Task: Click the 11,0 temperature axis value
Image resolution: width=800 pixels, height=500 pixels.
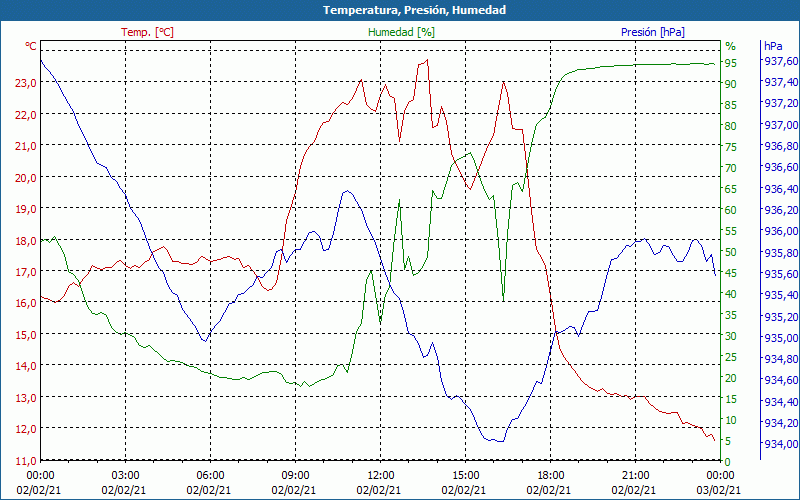Action: click(26, 461)
